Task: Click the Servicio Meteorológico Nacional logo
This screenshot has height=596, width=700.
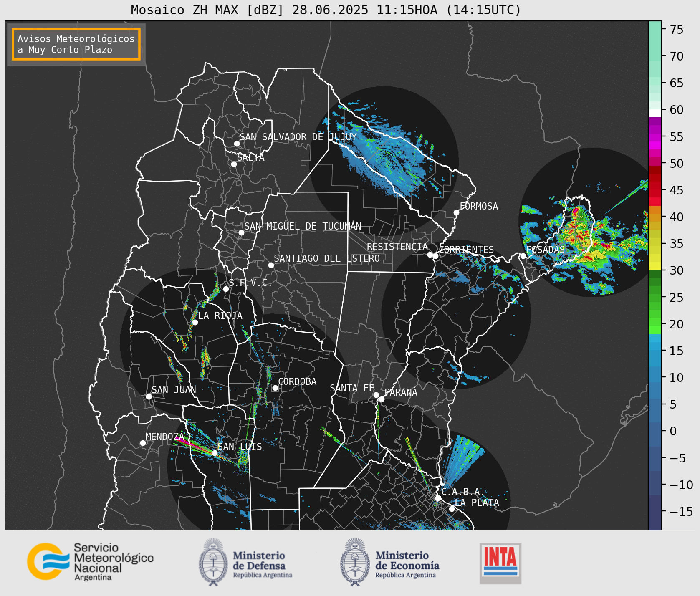Action: click(91, 561)
